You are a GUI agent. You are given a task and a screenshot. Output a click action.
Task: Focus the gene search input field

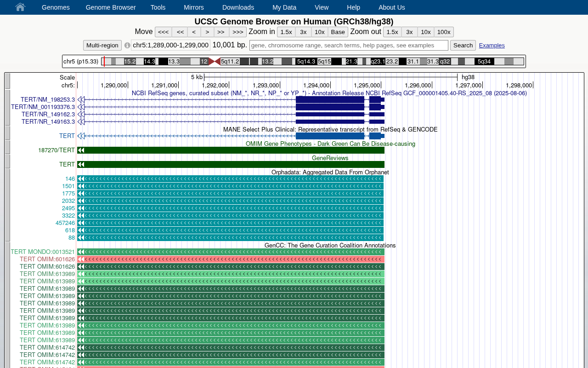[x=349, y=45]
